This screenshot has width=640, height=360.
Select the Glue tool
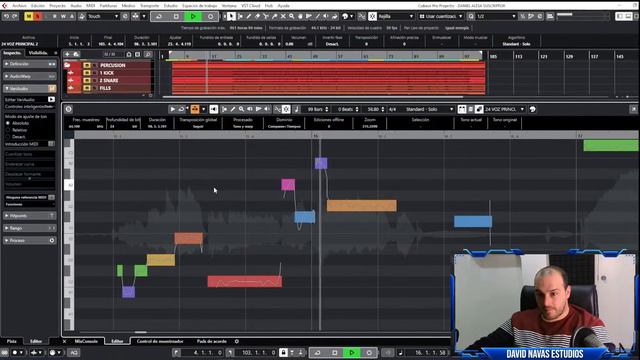tap(274, 16)
